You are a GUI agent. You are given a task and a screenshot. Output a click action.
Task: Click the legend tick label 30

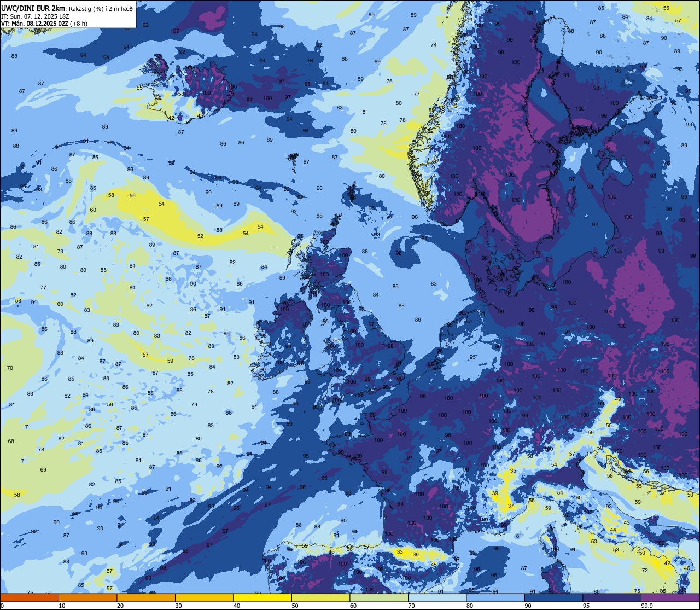point(178,606)
